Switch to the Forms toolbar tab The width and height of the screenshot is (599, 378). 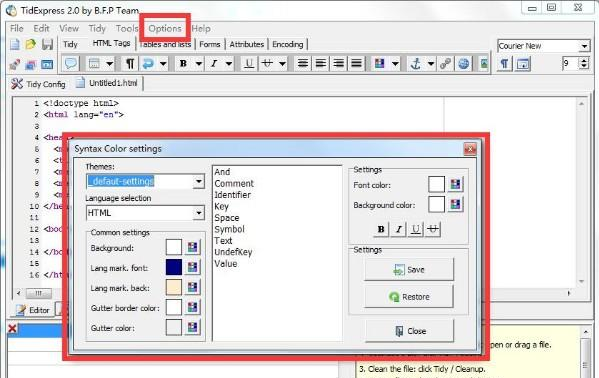tap(210, 44)
